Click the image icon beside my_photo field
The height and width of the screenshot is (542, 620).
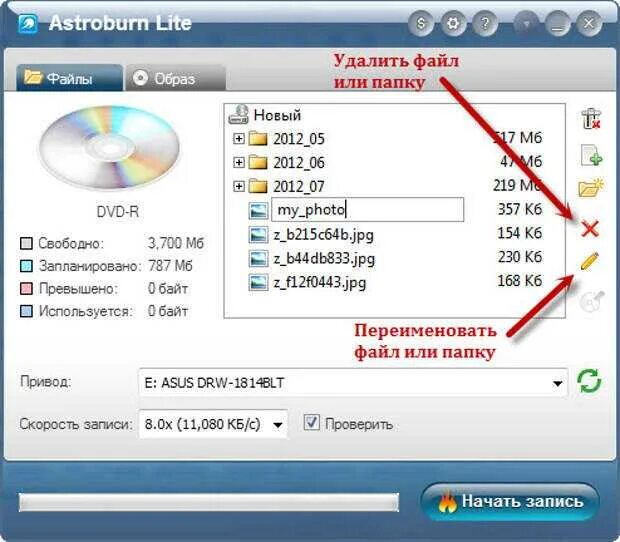point(258,210)
